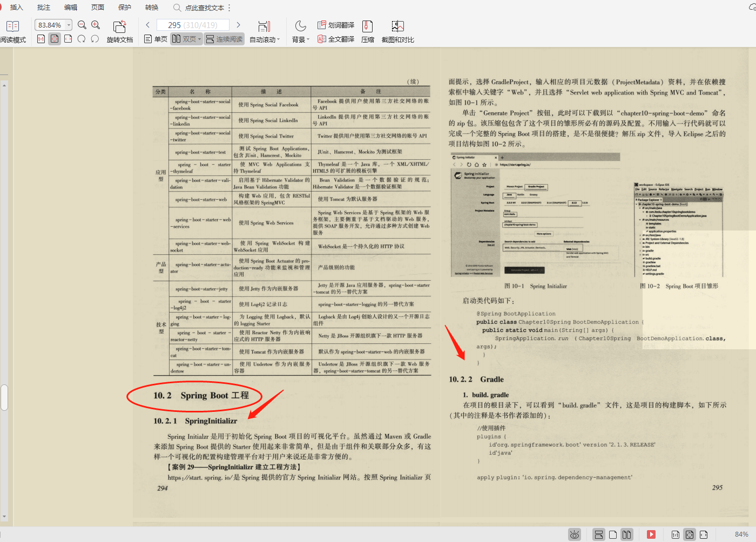The width and height of the screenshot is (756, 542).
Task: Open the 批注 annotation menu
Action: [43, 7]
